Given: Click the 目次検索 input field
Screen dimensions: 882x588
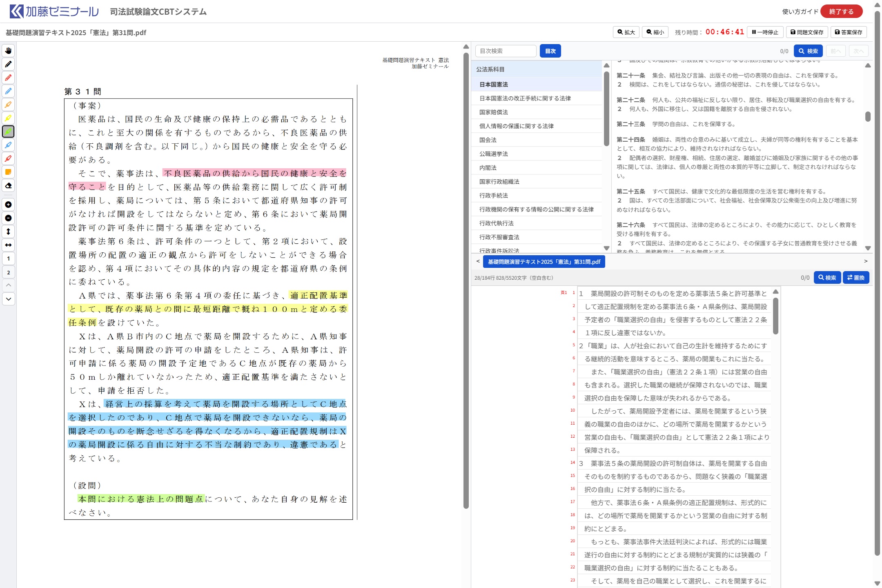Looking at the screenshot, I should pyautogui.click(x=506, y=51).
